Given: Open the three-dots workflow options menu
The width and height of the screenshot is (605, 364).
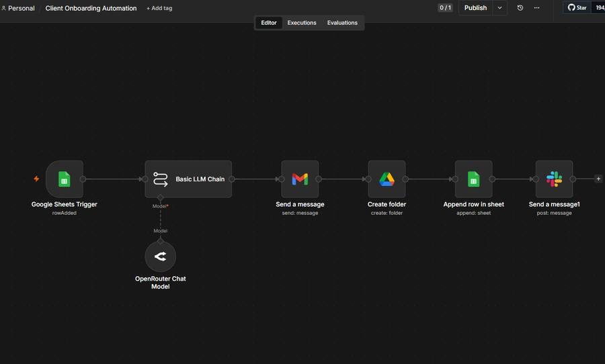Looking at the screenshot, I should [x=536, y=7].
